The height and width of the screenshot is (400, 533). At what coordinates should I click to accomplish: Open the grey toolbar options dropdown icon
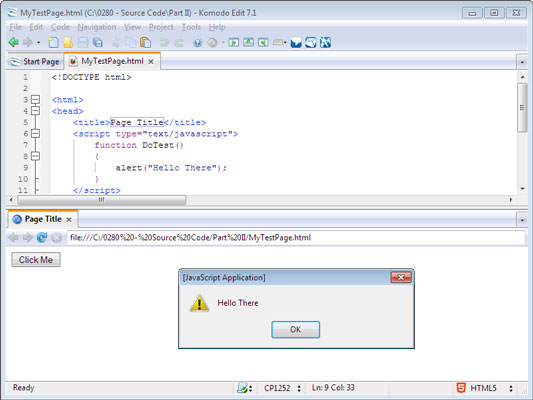pyautogui.click(x=279, y=43)
